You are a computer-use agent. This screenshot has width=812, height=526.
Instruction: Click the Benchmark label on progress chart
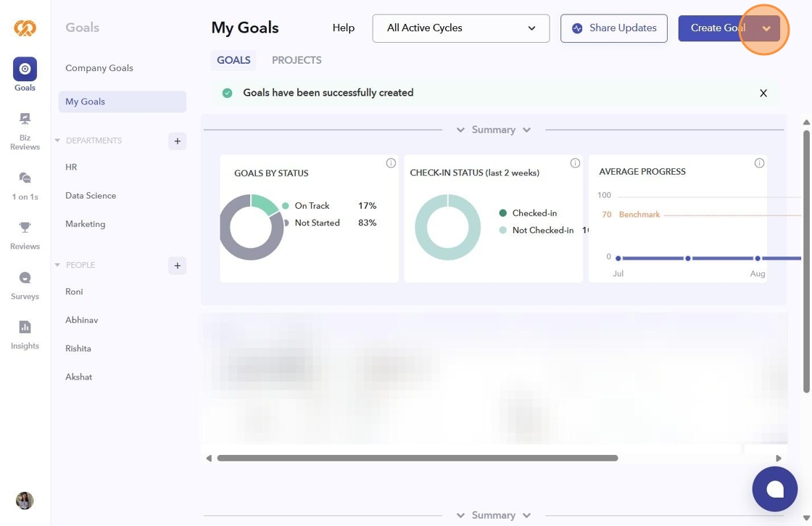click(639, 215)
